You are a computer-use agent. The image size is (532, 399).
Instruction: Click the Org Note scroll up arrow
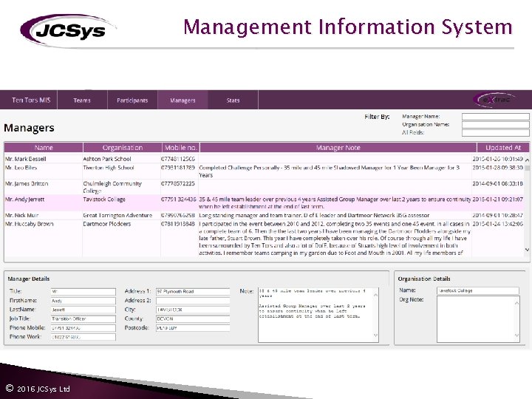(517, 303)
